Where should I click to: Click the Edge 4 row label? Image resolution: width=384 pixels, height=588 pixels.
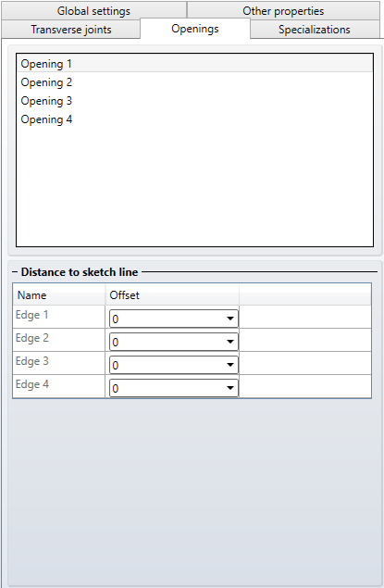31,384
